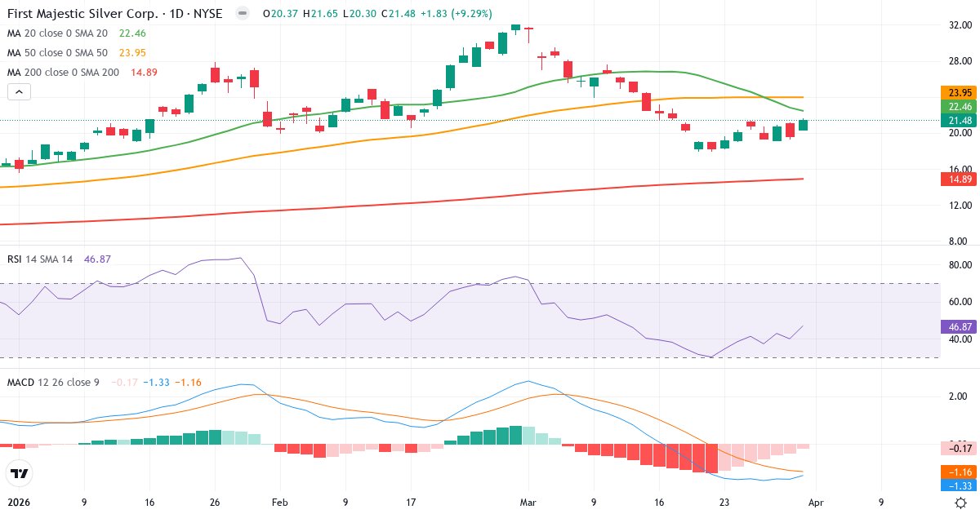
Task: Select the orange SMA 50 value 23.95
Action: click(131, 52)
